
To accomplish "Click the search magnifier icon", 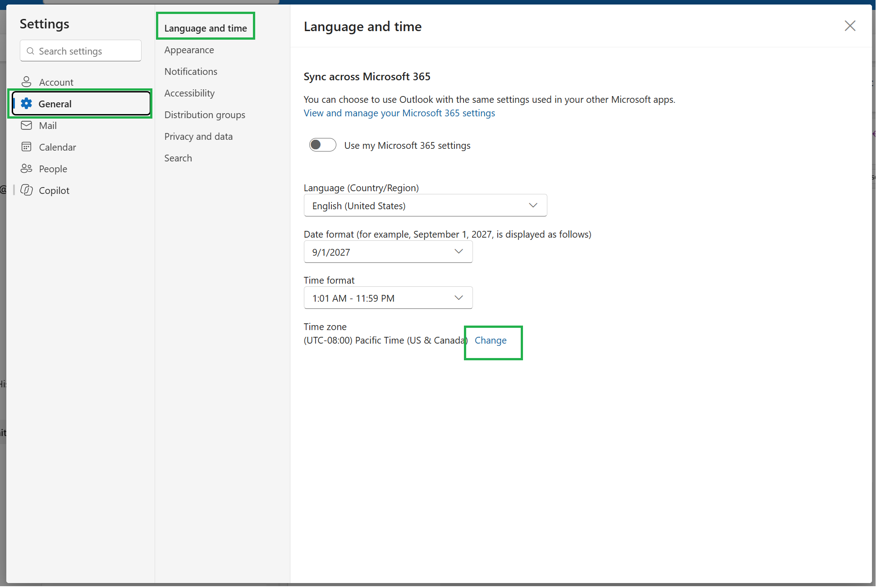I will pos(31,51).
